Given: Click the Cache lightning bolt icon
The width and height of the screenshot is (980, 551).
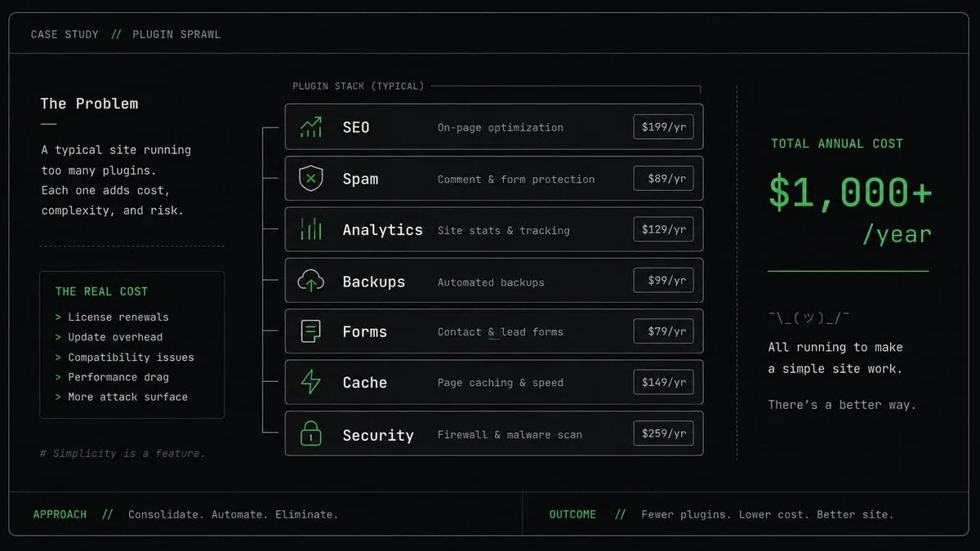Looking at the screenshot, I should pos(310,382).
